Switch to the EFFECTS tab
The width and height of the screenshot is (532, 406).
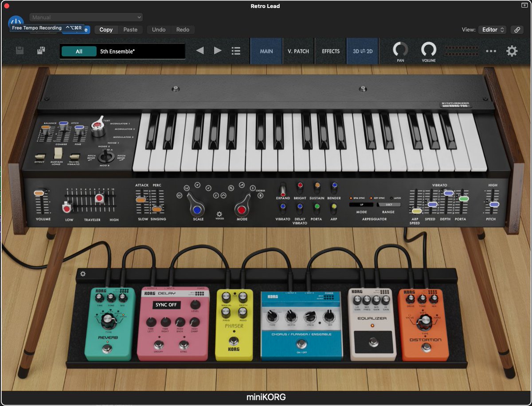(x=331, y=51)
